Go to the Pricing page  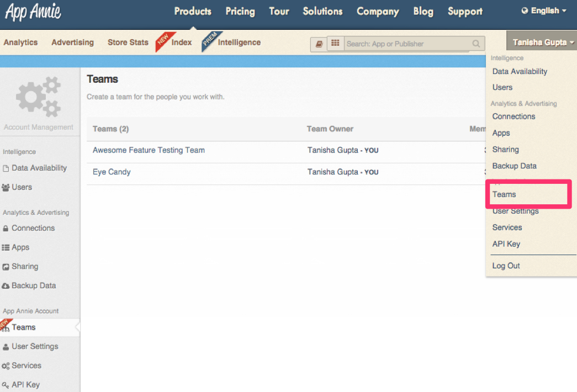tap(240, 12)
